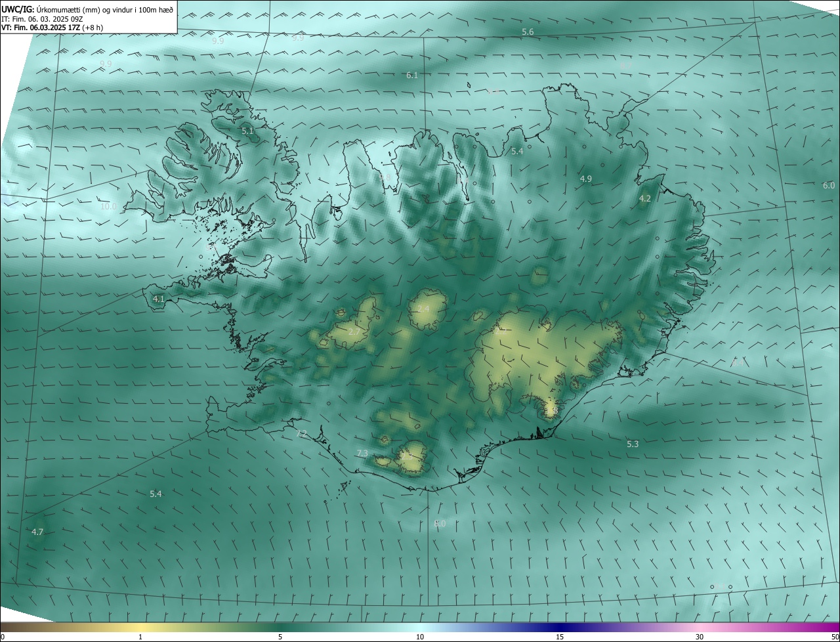Click the 4.2 value label on the map
This screenshot has height=642, width=840.
click(x=645, y=198)
